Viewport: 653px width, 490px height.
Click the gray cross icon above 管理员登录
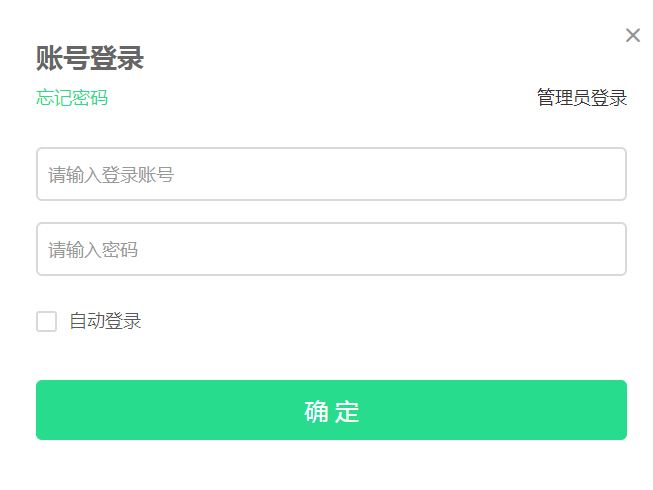[633, 35]
